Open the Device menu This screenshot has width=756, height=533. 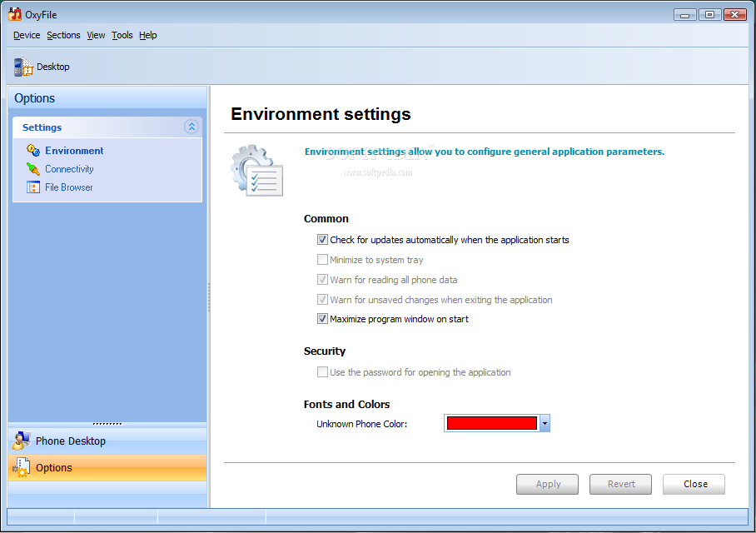[27, 35]
